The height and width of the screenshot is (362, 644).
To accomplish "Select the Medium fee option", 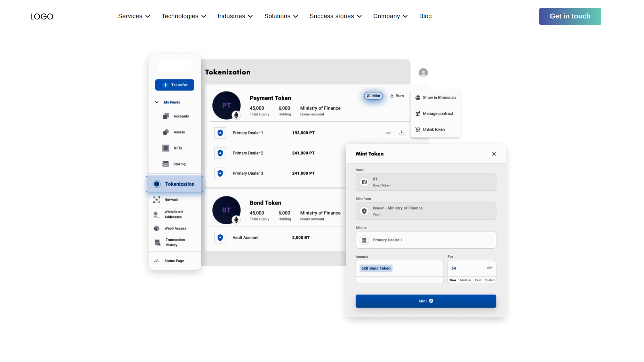I will [465, 280].
